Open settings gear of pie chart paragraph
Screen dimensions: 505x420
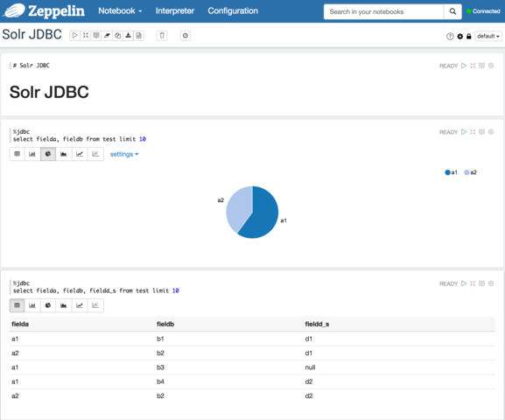click(491, 132)
